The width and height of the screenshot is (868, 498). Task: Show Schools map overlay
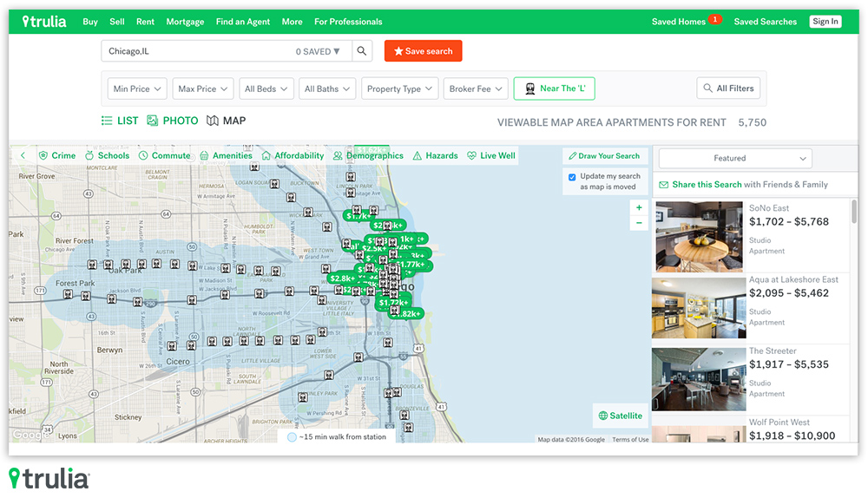click(107, 155)
